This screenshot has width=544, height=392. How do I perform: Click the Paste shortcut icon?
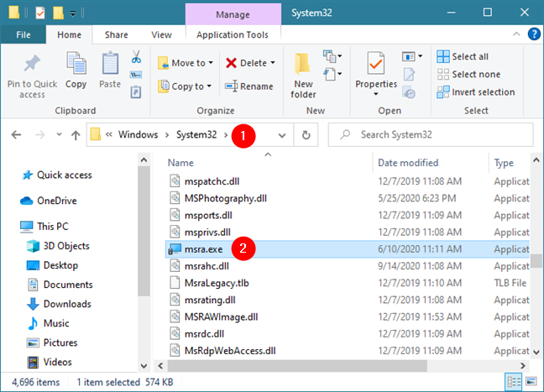[136, 92]
